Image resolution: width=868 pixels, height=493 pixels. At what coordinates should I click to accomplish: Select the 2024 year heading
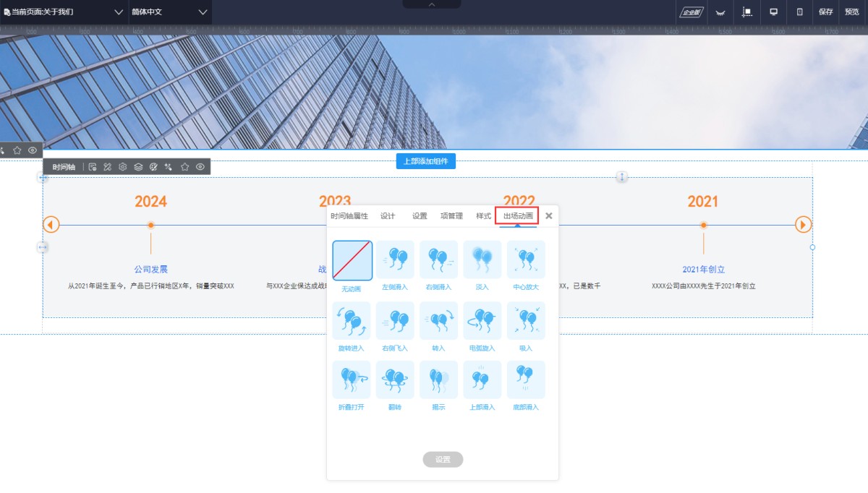150,202
